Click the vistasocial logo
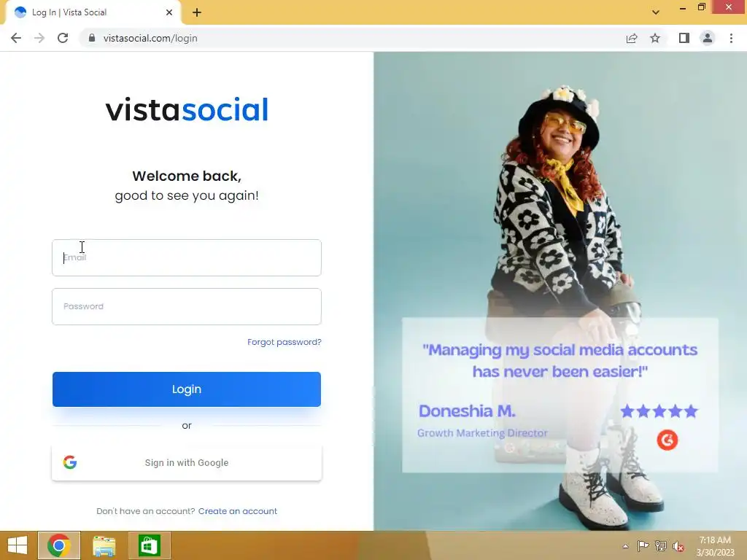This screenshot has width=747, height=560. click(x=187, y=109)
